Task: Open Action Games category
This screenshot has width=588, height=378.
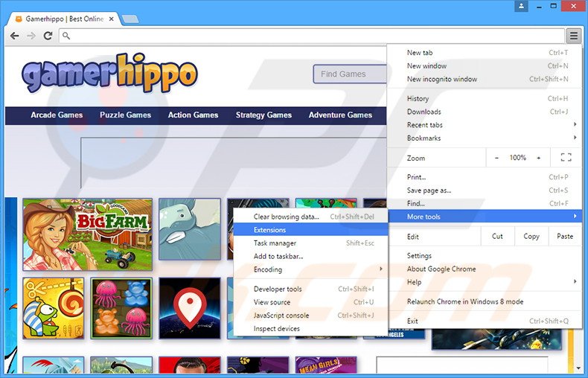Action: pyautogui.click(x=193, y=115)
